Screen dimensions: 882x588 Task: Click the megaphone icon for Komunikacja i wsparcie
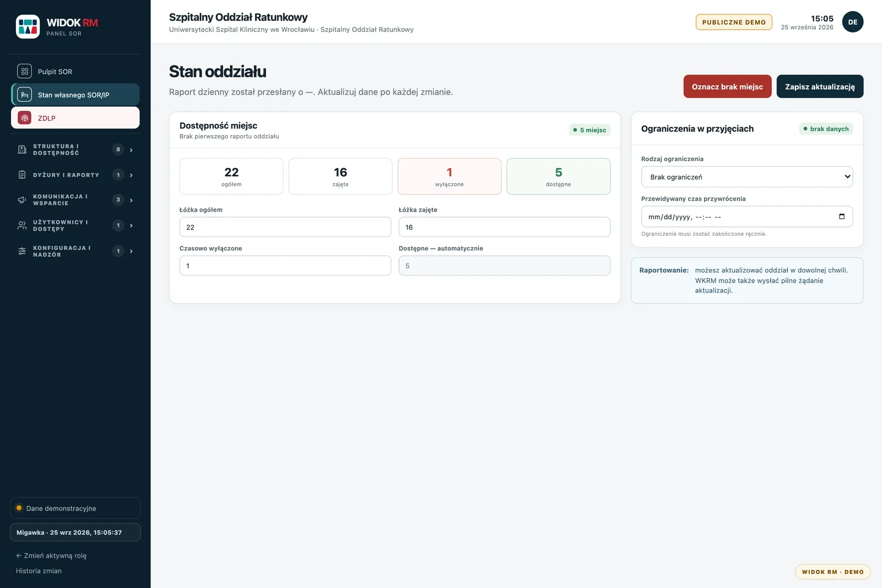(x=22, y=200)
